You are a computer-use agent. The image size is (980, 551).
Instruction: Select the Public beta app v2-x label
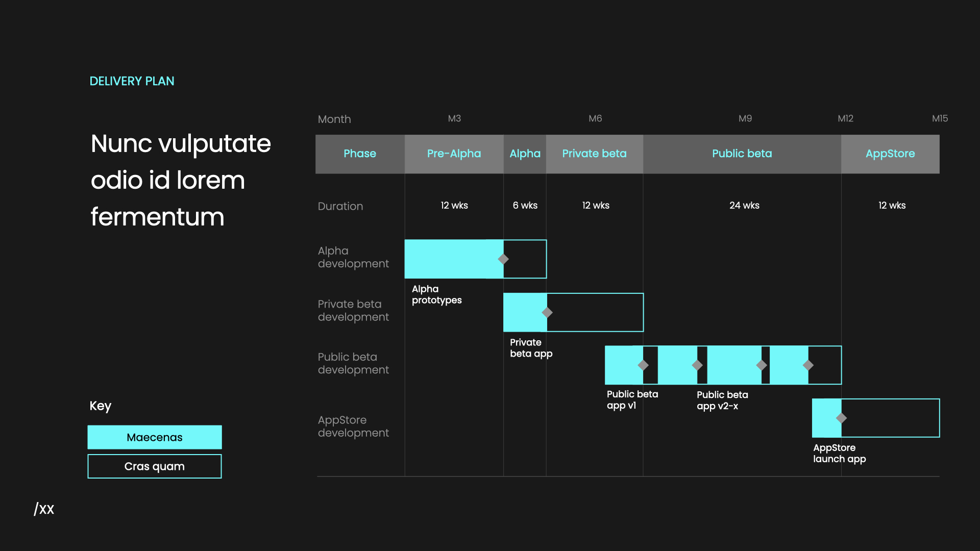click(722, 400)
